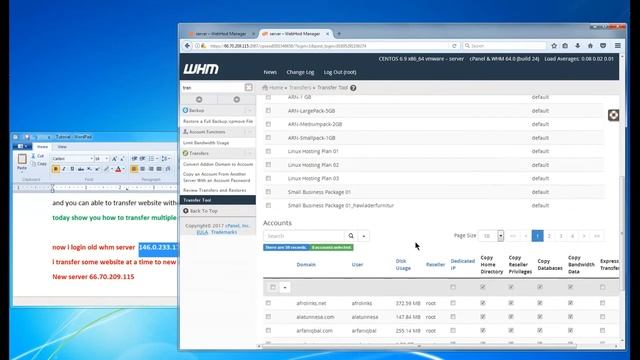Open the WordPad View ribbon tab
Image resolution: width=640 pixels, height=360 pixels.
pos(62,147)
